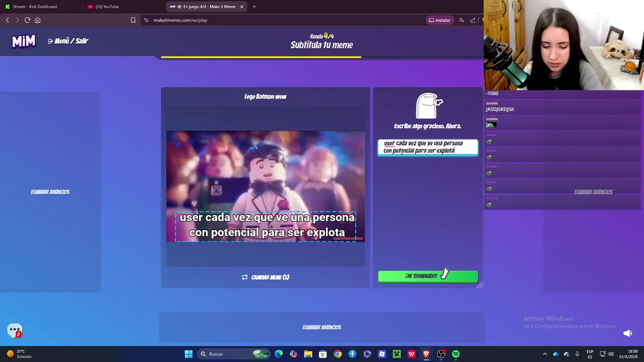Open WPS Office from the taskbar
644x362 pixels.
click(x=412, y=354)
